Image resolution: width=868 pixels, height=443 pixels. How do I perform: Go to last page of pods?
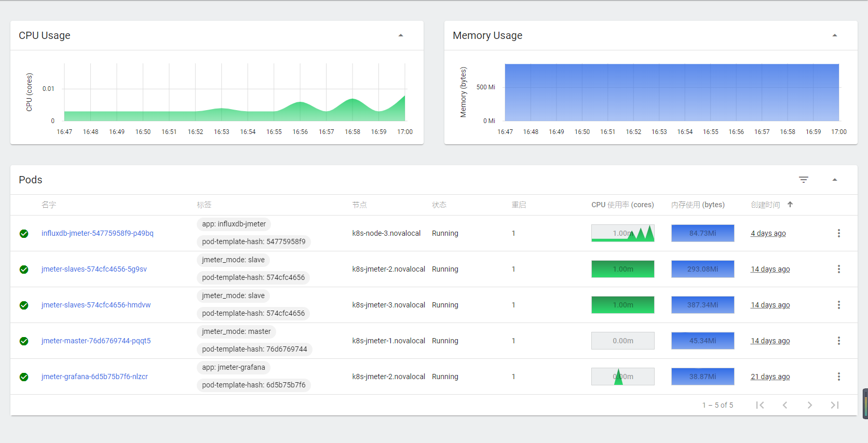coord(835,405)
